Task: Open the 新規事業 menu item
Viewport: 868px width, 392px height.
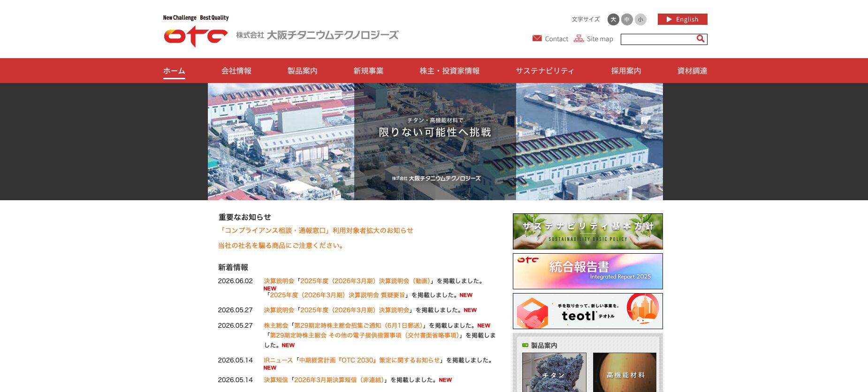Action: (x=368, y=71)
